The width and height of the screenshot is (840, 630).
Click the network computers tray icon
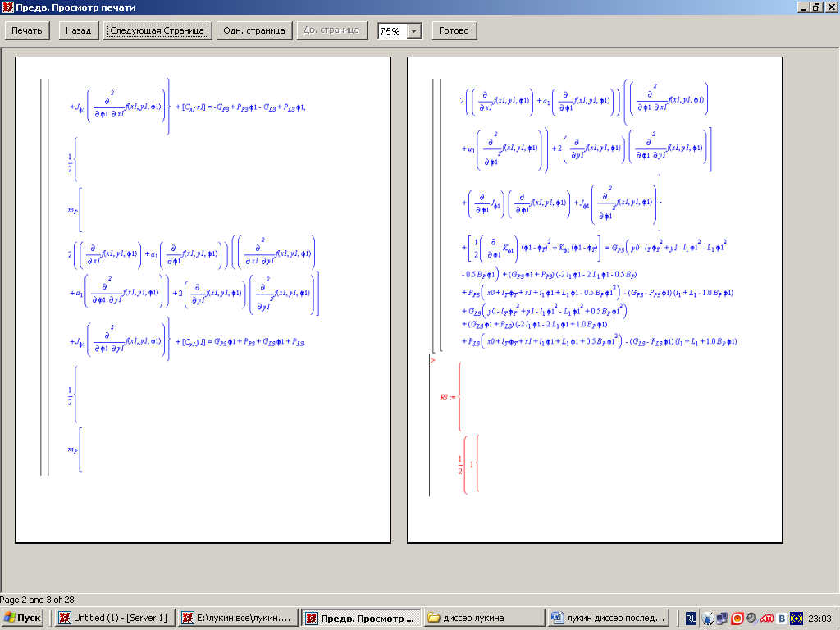tap(722, 618)
